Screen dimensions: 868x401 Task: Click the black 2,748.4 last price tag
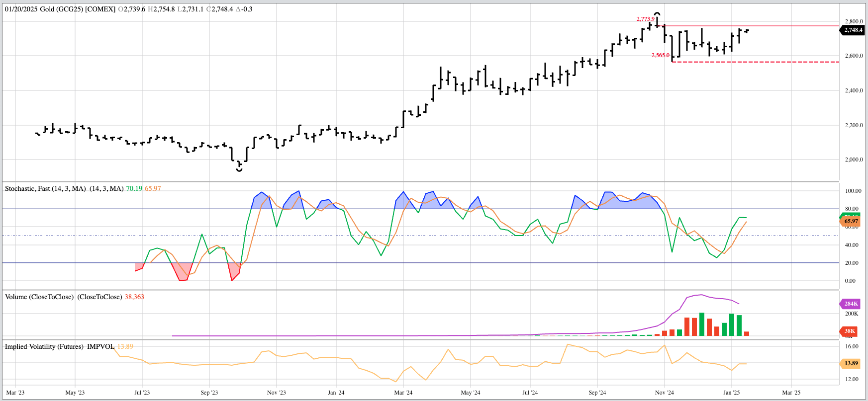tap(853, 30)
